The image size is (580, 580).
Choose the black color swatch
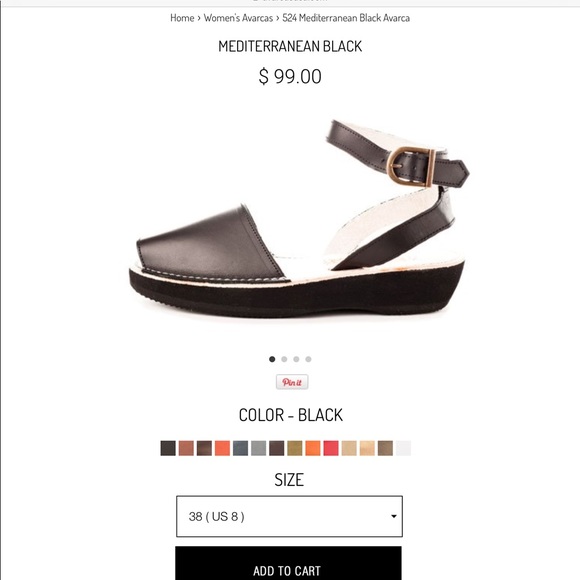point(168,448)
